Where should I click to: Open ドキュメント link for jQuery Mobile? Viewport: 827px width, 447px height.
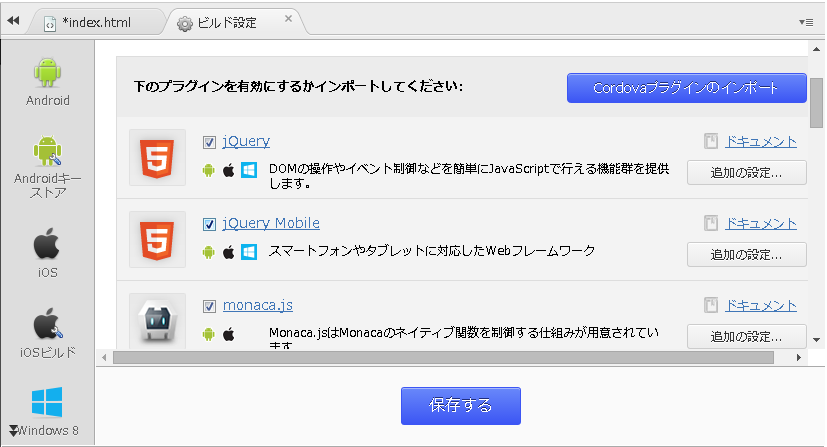(x=761, y=223)
